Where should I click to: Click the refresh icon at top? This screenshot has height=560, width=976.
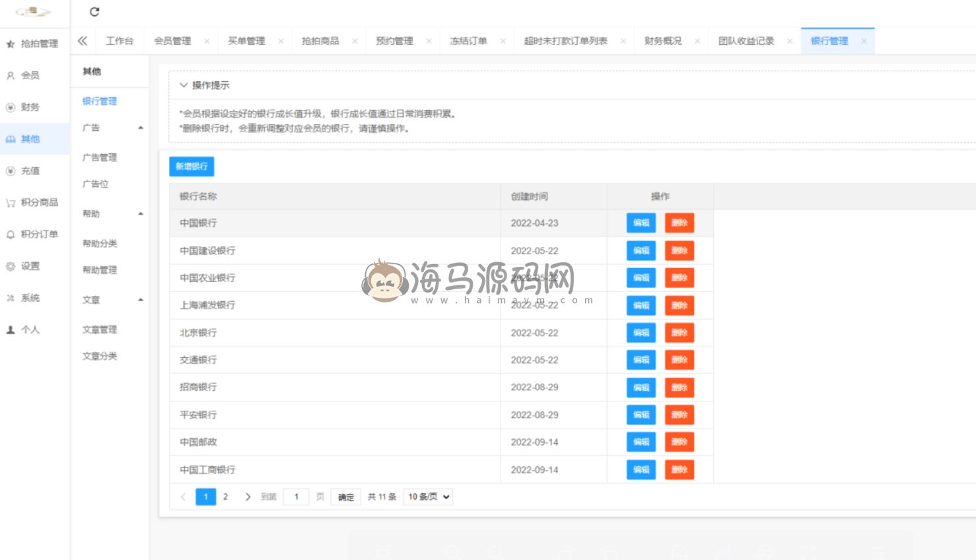[x=94, y=12]
